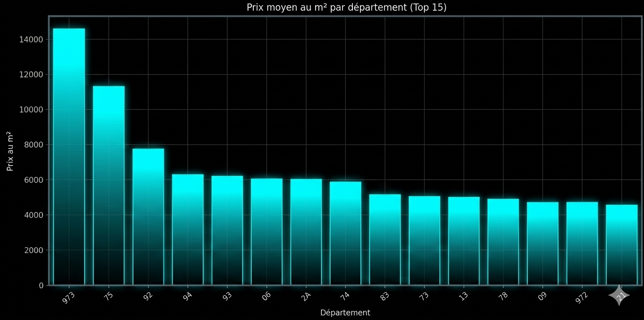Select the bar for département 94
The image size is (644, 320).
coord(188,230)
